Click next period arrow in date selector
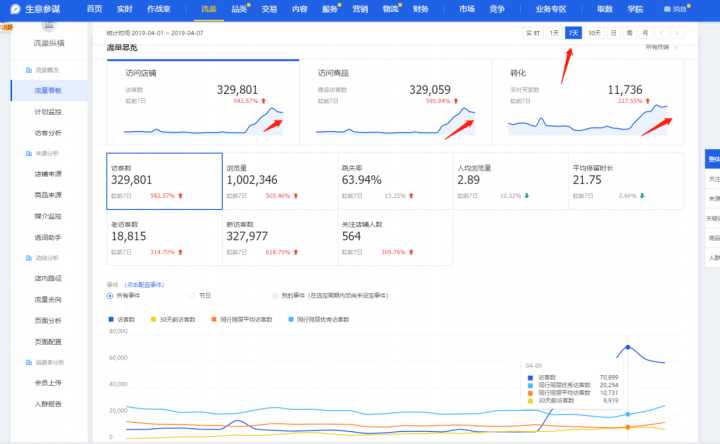 pos(677,33)
